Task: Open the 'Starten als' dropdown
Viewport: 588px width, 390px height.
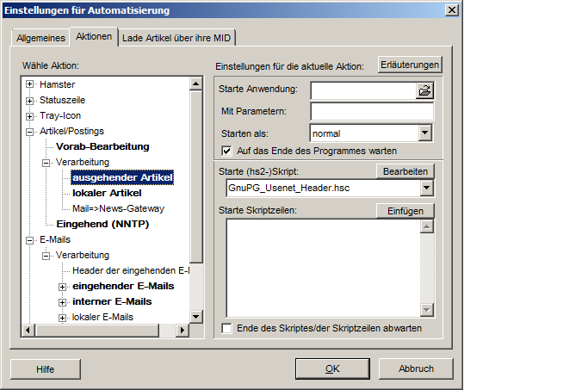Action: 424,133
